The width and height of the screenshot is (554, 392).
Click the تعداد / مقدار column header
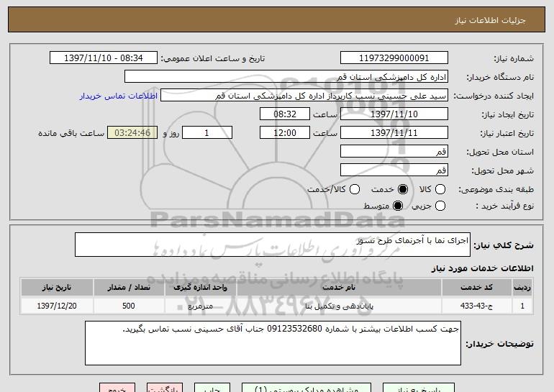[129, 288]
